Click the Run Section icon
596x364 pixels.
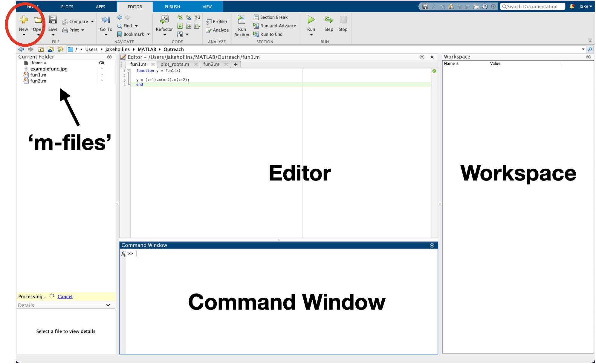(x=242, y=20)
